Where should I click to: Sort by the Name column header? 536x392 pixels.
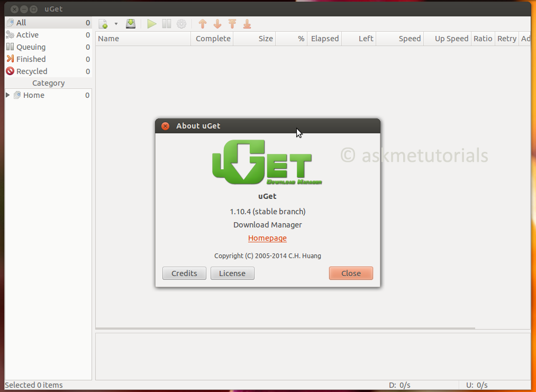pyautogui.click(x=143, y=39)
